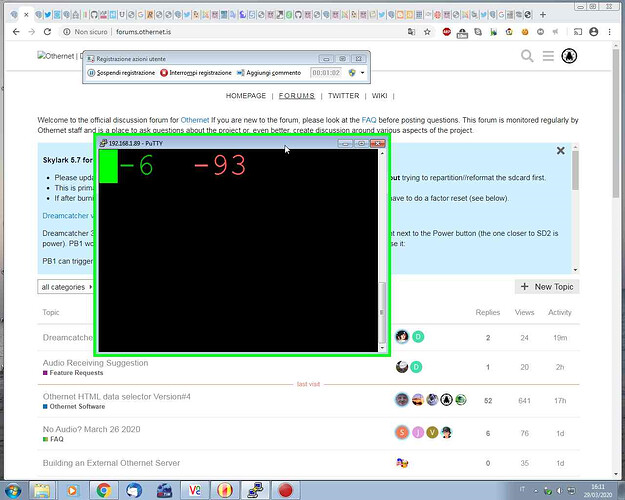Open the forum search magnifier
Image resolution: width=625 pixels, height=500 pixels.
pyautogui.click(x=527, y=56)
